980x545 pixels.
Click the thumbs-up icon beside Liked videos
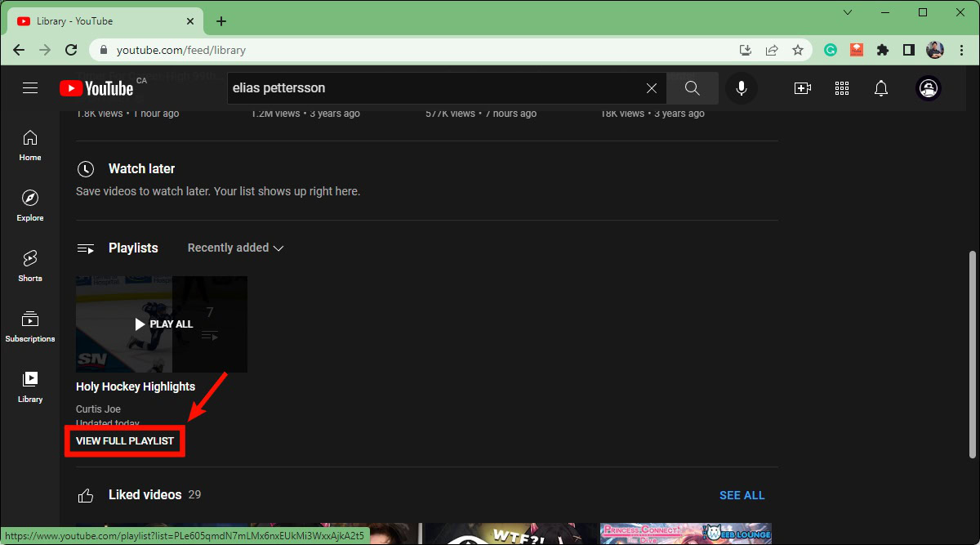click(86, 495)
